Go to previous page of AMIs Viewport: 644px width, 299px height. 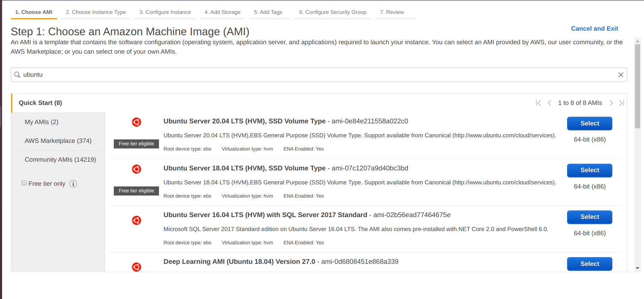click(549, 103)
